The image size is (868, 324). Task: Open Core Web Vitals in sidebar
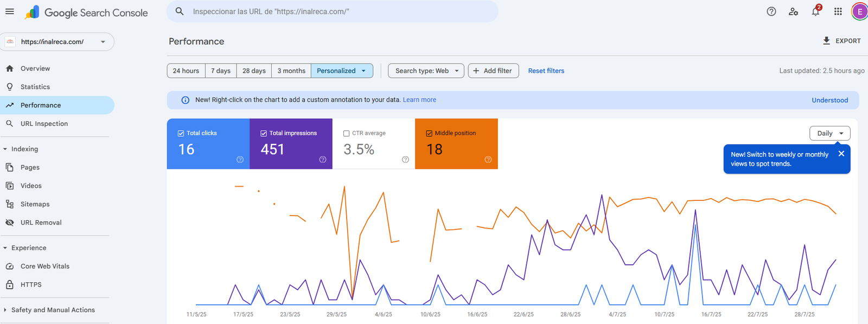coord(45,266)
